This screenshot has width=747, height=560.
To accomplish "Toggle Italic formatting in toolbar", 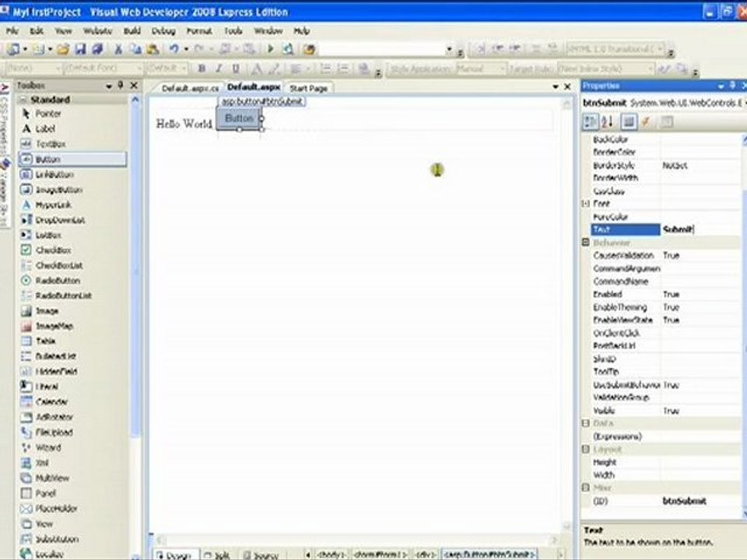I will (x=219, y=68).
